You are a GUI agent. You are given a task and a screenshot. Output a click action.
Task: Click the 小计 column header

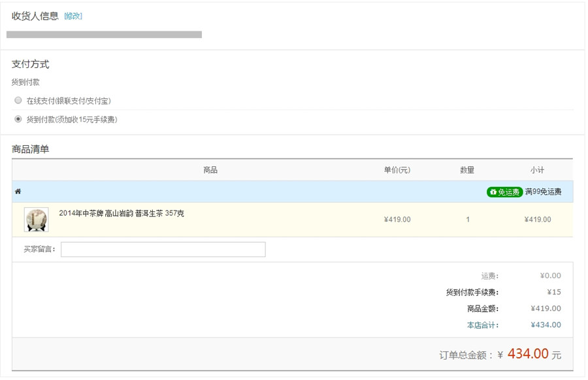[x=537, y=170]
